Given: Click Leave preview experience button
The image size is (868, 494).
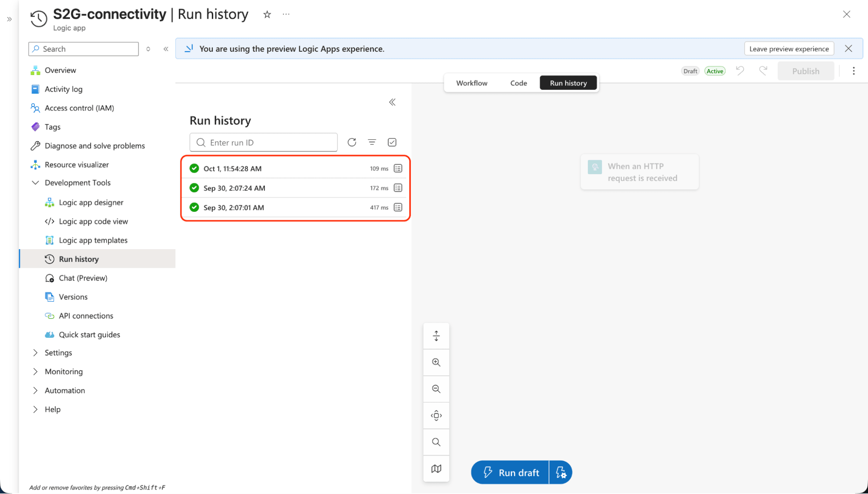Looking at the screenshot, I should pyautogui.click(x=789, y=49).
